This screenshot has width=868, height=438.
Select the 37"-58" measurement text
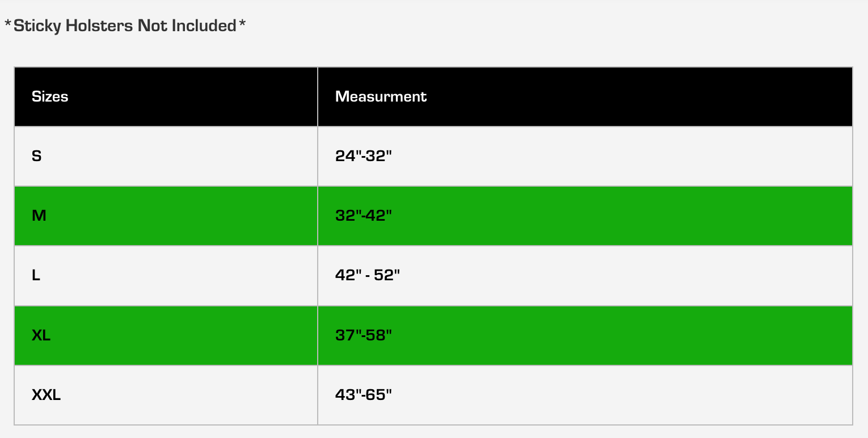364,335
